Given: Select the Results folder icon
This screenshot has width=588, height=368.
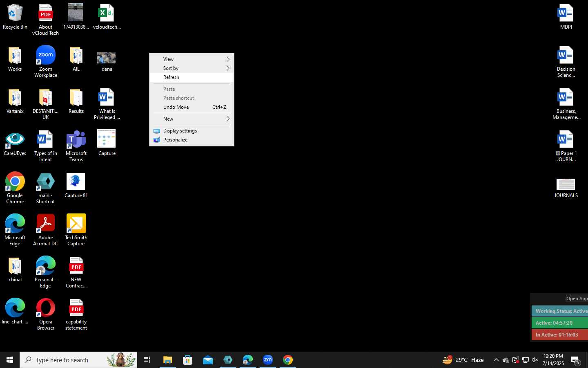Looking at the screenshot, I should point(76,101).
